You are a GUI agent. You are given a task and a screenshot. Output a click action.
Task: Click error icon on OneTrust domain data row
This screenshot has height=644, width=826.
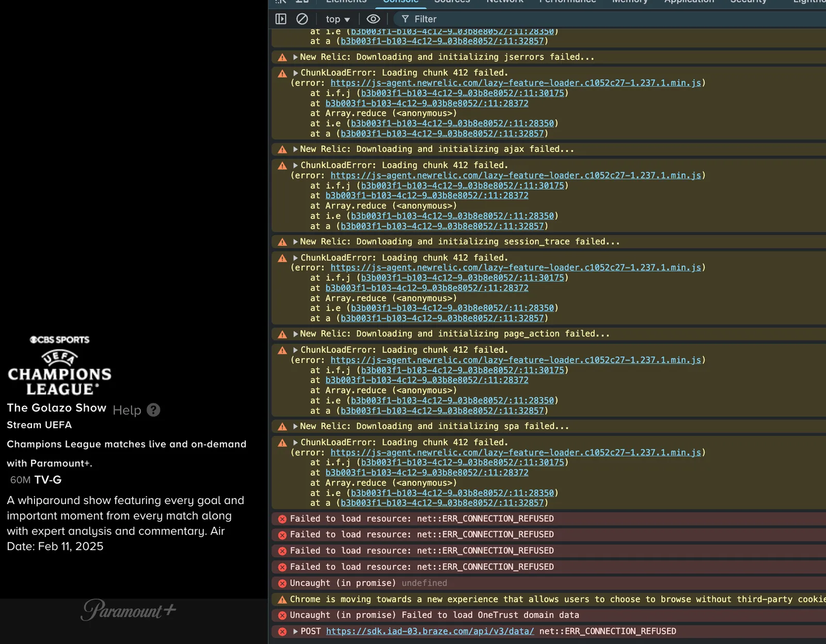pyautogui.click(x=282, y=616)
